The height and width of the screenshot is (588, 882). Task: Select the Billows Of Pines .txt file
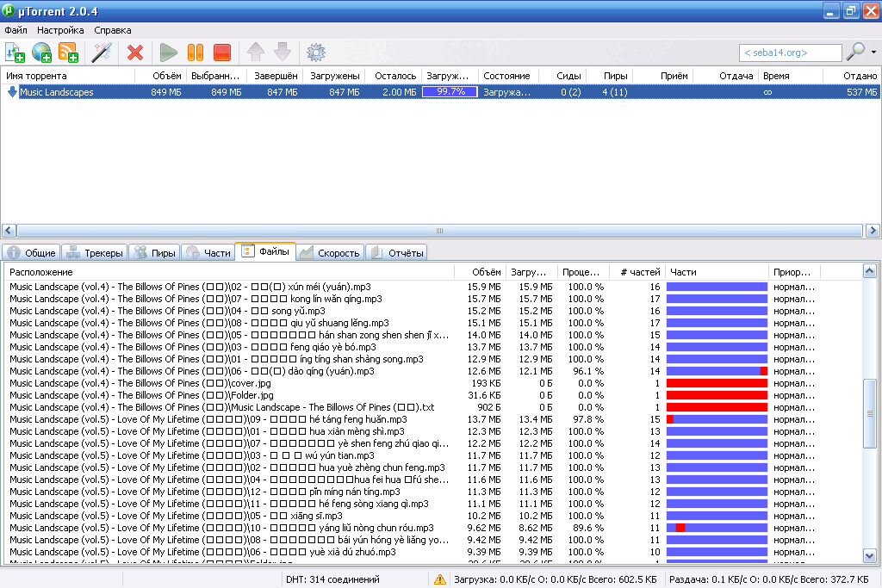(x=433, y=407)
